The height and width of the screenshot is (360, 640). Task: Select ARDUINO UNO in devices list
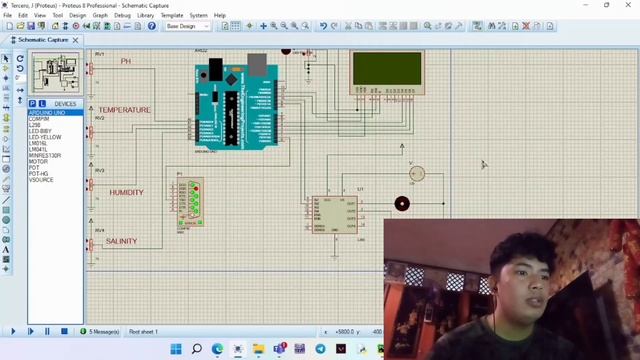pos(56,113)
